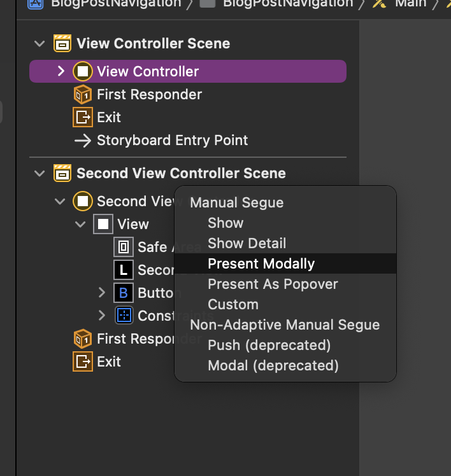Click the Exit icon in second scene
This screenshot has height=476, width=451.
pyautogui.click(x=83, y=361)
